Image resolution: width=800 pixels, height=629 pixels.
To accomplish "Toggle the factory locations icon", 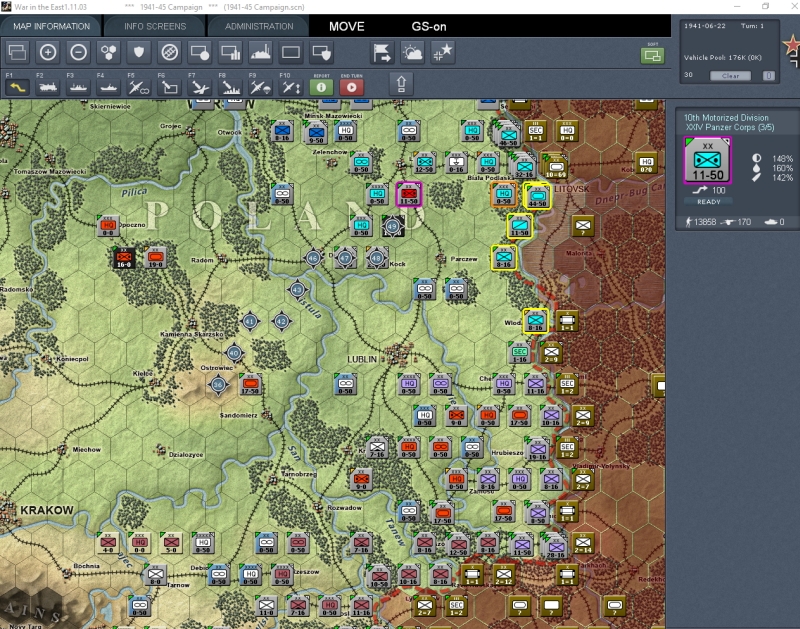I will (x=261, y=52).
